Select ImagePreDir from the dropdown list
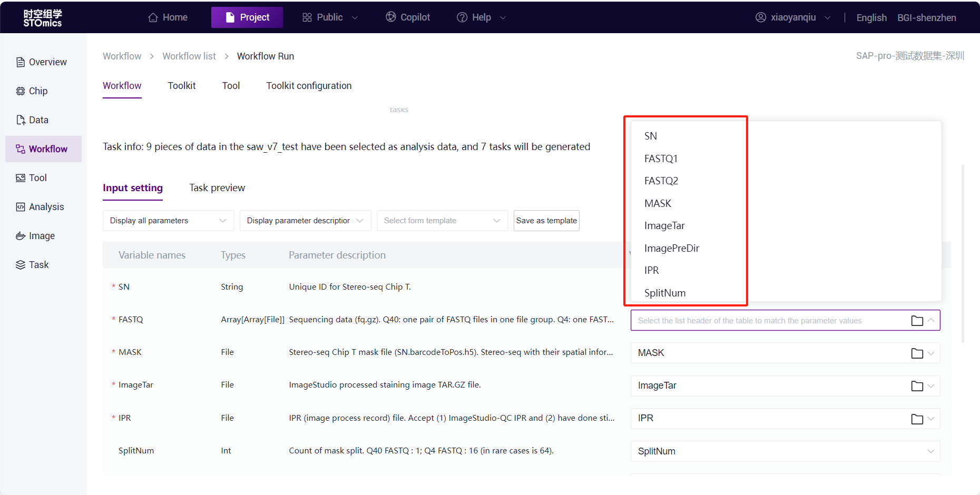 coord(671,248)
